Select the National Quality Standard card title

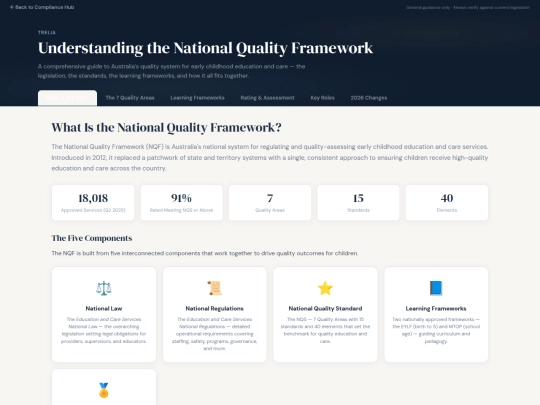325,309
